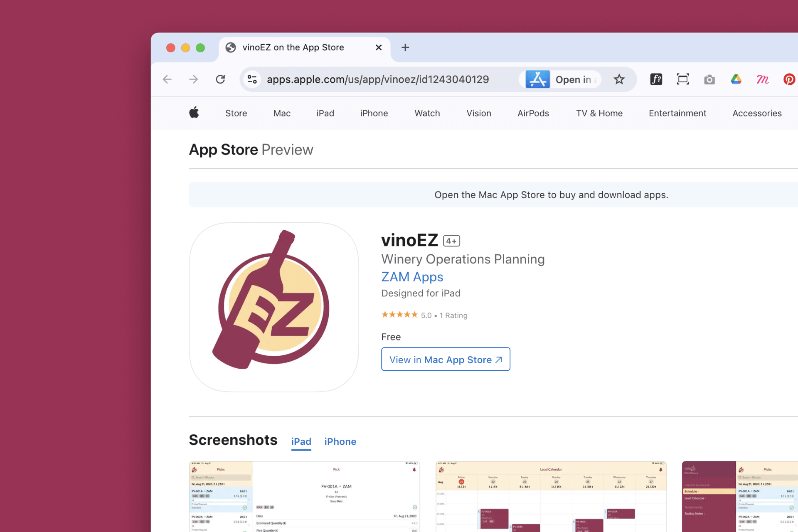This screenshot has width=798, height=532.
Task: Select Entertainment from the Apple menu bar
Action: [x=677, y=113]
